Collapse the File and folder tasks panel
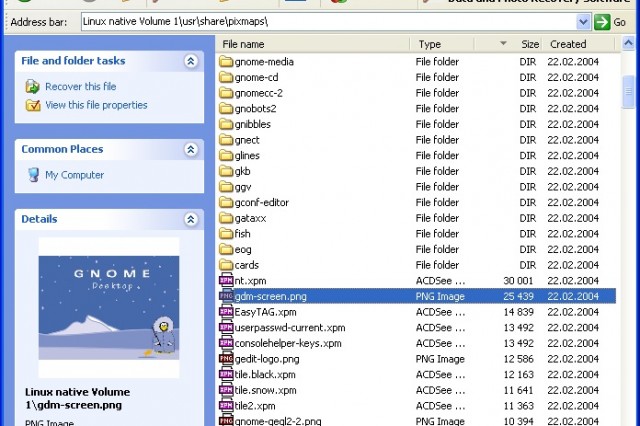This screenshot has width=640, height=426. click(x=191, y=61)
